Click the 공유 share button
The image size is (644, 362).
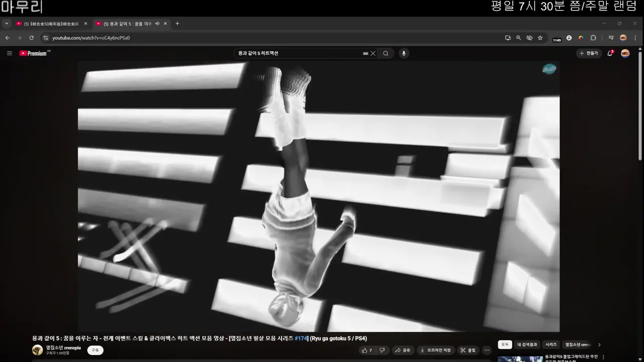point(403,350)
